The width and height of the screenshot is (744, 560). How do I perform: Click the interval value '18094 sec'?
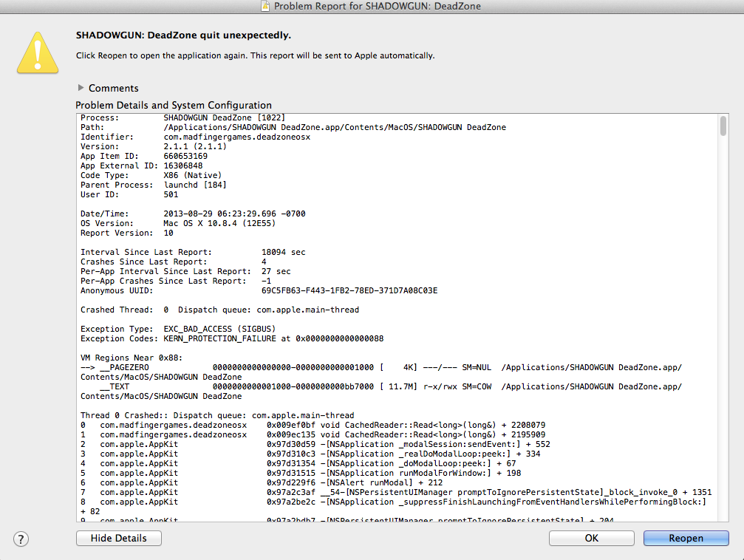tap(283, 252)
